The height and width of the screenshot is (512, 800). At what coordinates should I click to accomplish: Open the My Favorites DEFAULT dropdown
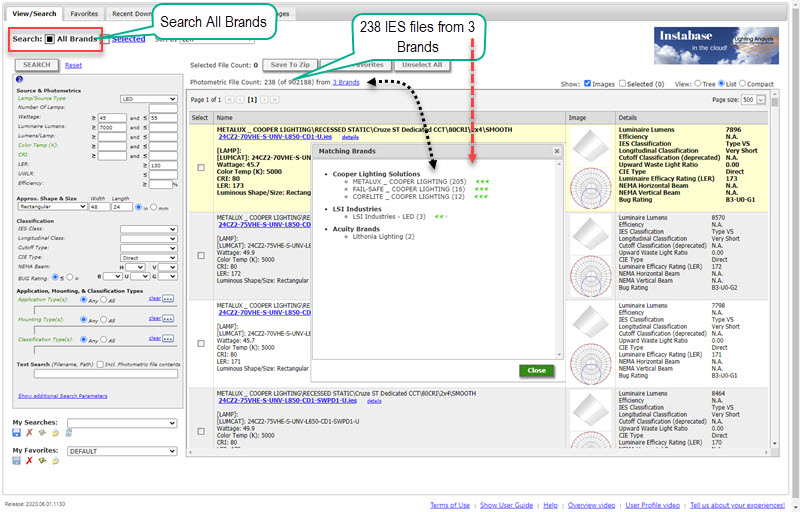(122, 451)
